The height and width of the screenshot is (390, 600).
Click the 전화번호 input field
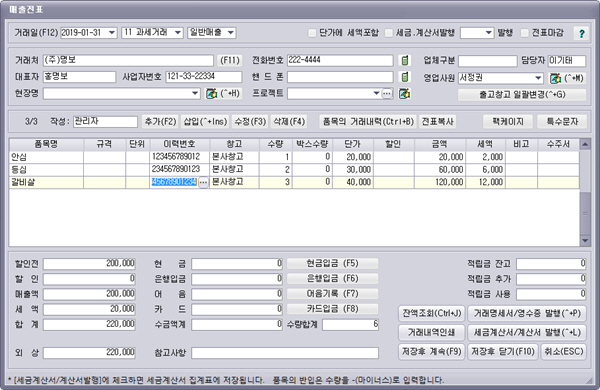pos(340,60)
